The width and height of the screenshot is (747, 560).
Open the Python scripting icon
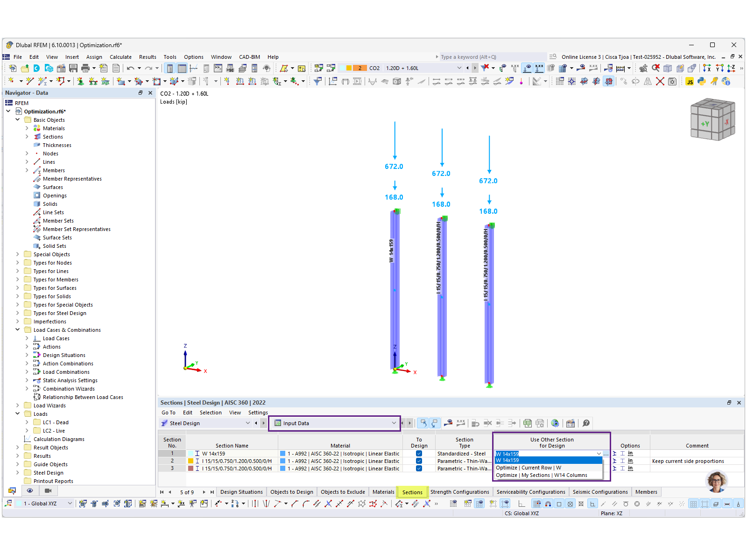point(701,82)
